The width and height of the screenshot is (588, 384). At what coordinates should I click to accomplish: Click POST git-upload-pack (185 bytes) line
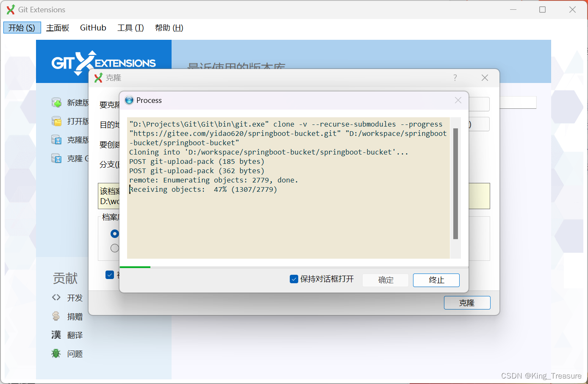(197, 162)
